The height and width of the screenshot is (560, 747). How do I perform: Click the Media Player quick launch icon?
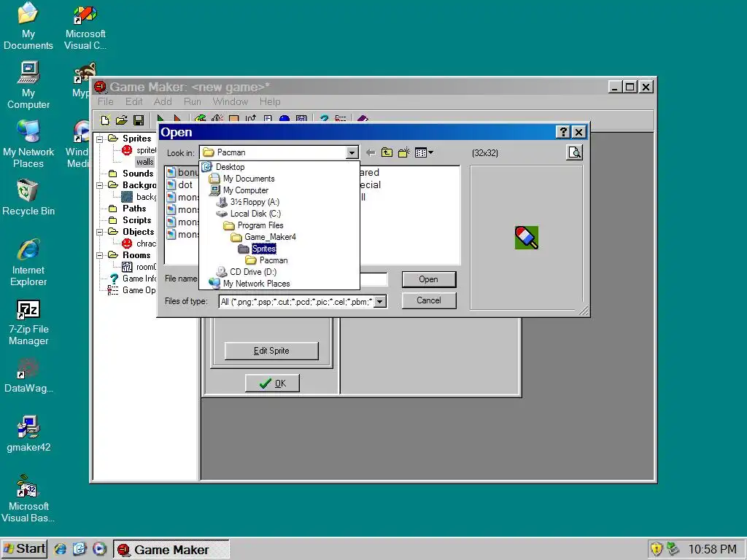(x=99, y=549)
